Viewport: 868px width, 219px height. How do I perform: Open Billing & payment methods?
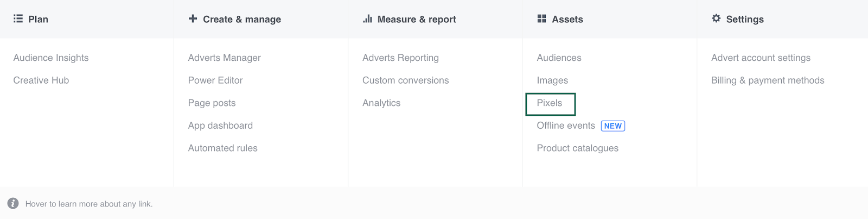(x=768, y=80)
